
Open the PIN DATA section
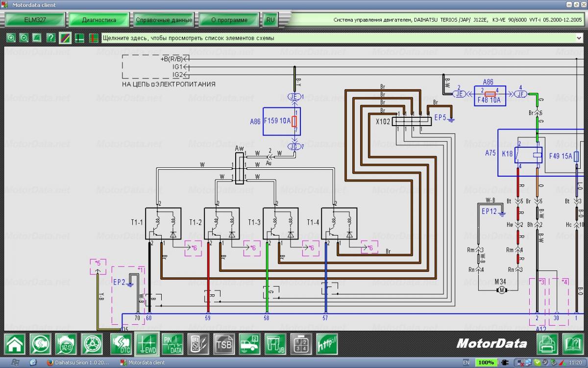coord(172,343)
